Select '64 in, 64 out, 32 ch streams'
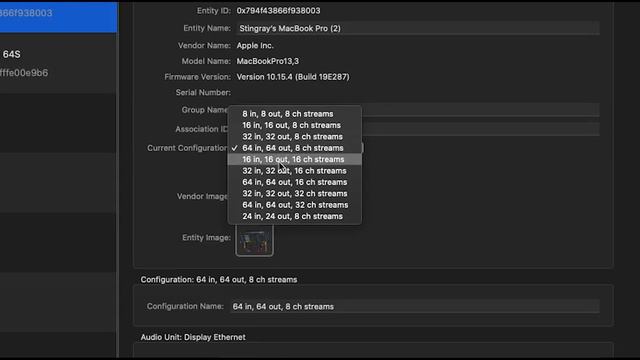Screen dimensions: 640x360 coord(294,205)
